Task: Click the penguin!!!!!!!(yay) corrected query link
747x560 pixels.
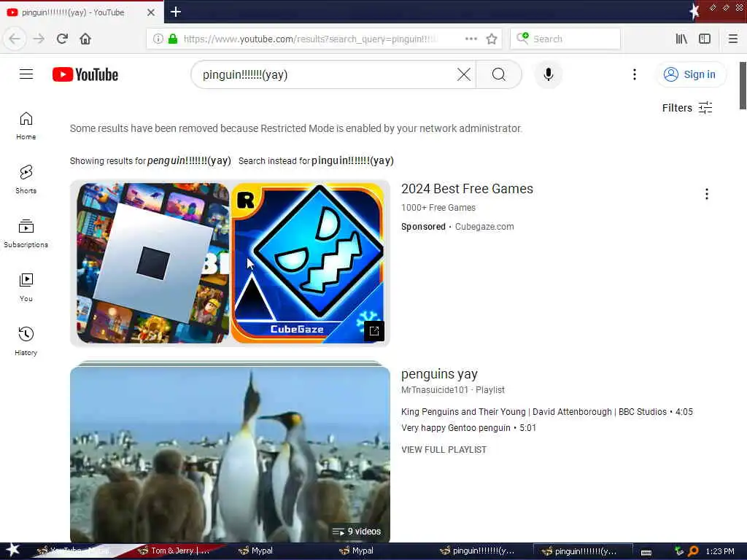Action: click(x=189, y=160)
